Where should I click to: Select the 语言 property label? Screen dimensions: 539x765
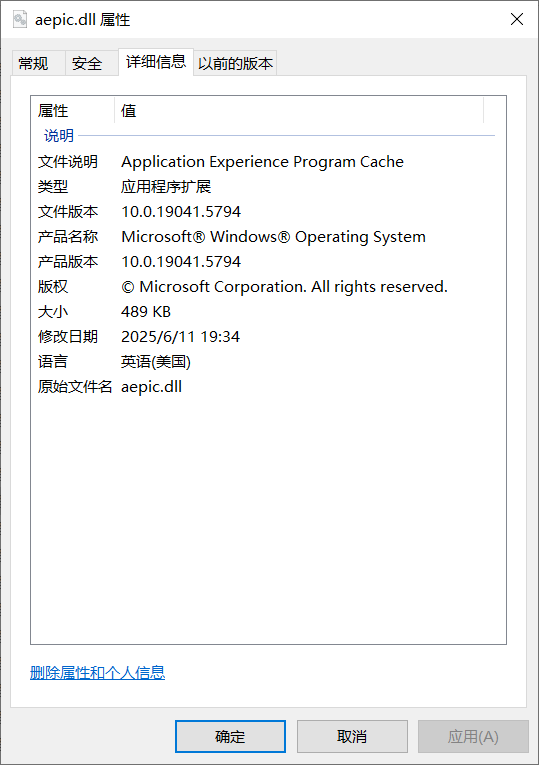tap(53, 362)
